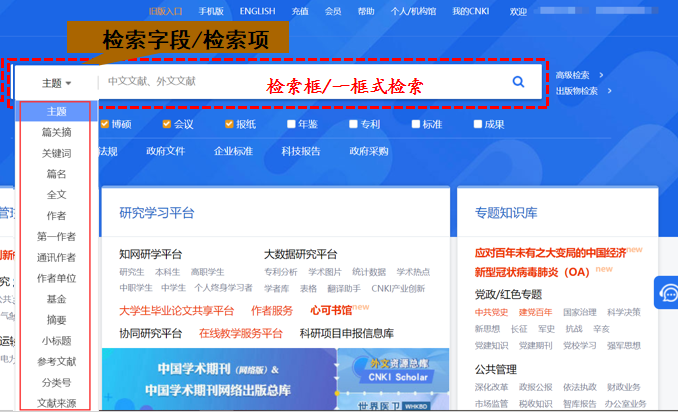The image size is (678, 412).
Task: Open 科研项目申报信息库 link
Action: pyautogui.click(x=347, y=333)
